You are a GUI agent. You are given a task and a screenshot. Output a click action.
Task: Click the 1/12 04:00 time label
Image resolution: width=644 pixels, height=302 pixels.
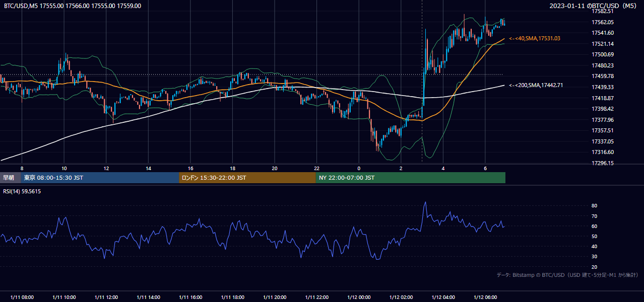(443, 297)
